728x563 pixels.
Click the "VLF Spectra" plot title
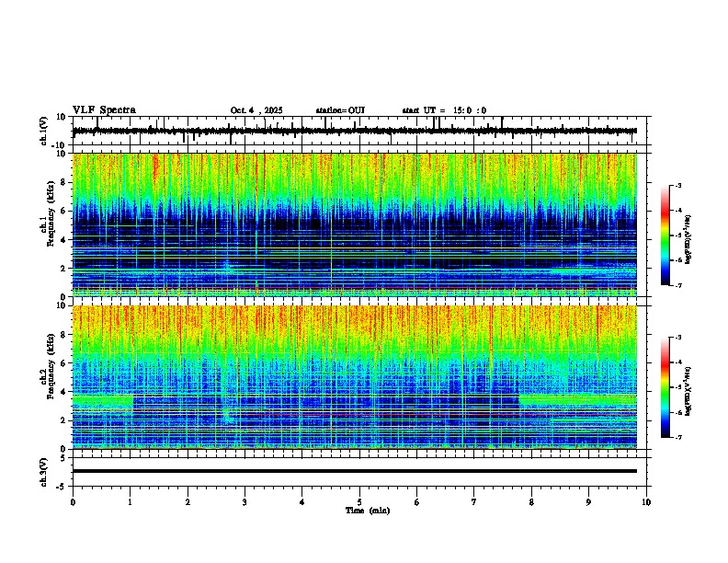(x=104, y=110)
